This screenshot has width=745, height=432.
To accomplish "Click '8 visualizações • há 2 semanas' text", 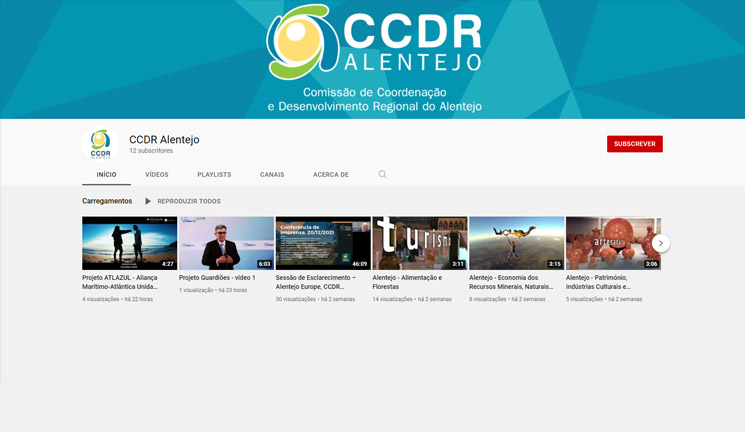I will coord(507,299).
